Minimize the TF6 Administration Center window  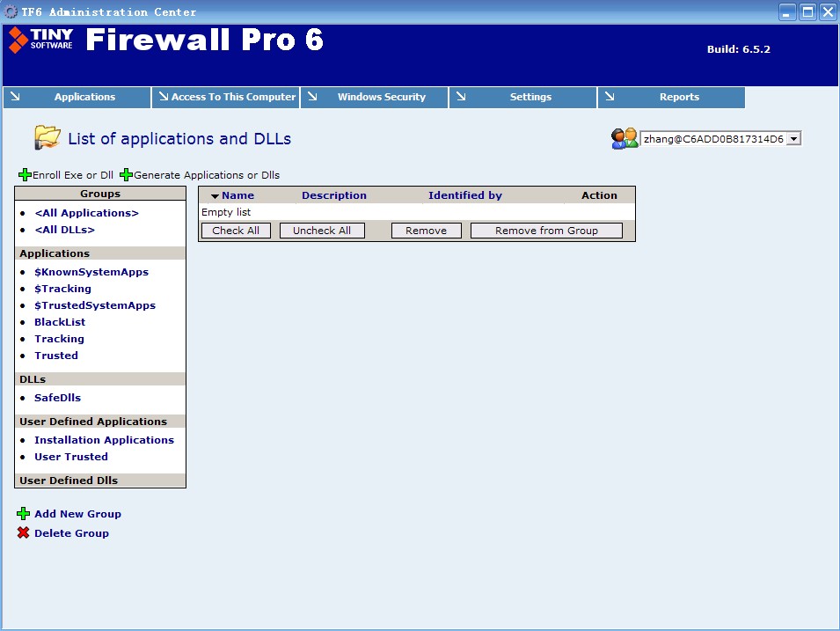787,11
